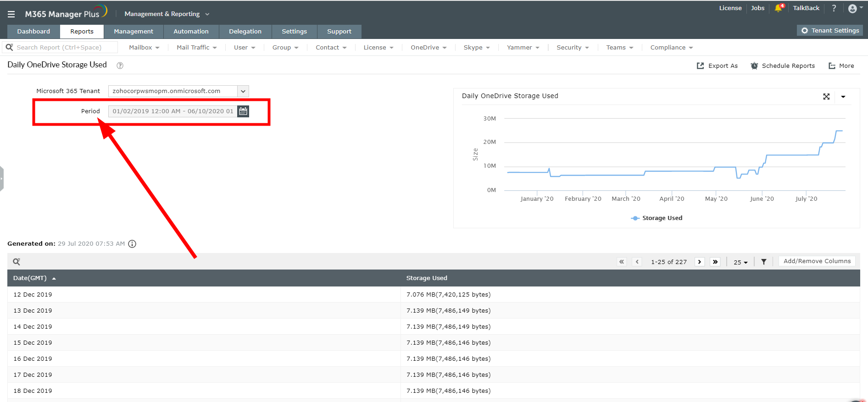Expand the Compliance reports menu
This screenshot has width=868, height=402.
672,47
